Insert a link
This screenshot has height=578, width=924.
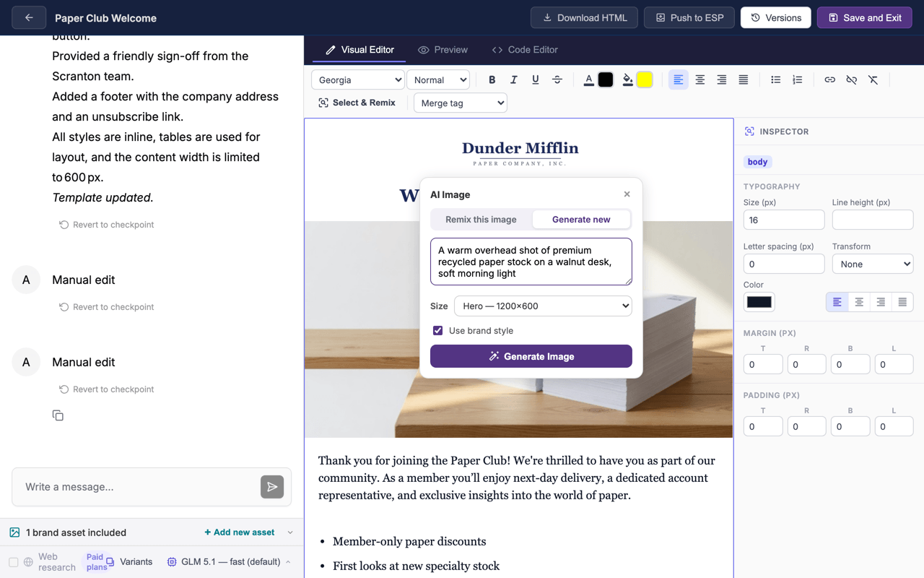830,80
